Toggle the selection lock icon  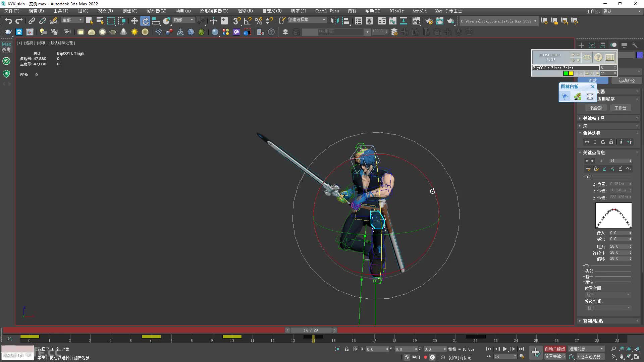tap(347, 349)
